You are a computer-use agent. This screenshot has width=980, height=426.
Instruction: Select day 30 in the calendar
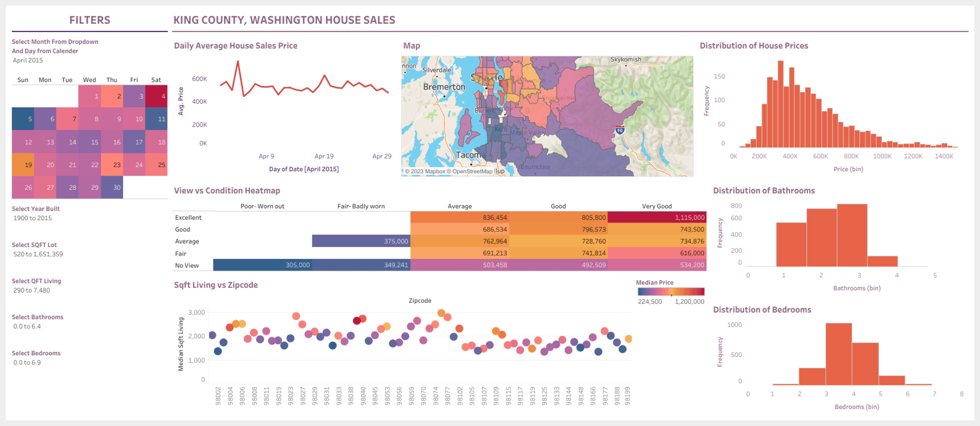[x=112, y=188]
